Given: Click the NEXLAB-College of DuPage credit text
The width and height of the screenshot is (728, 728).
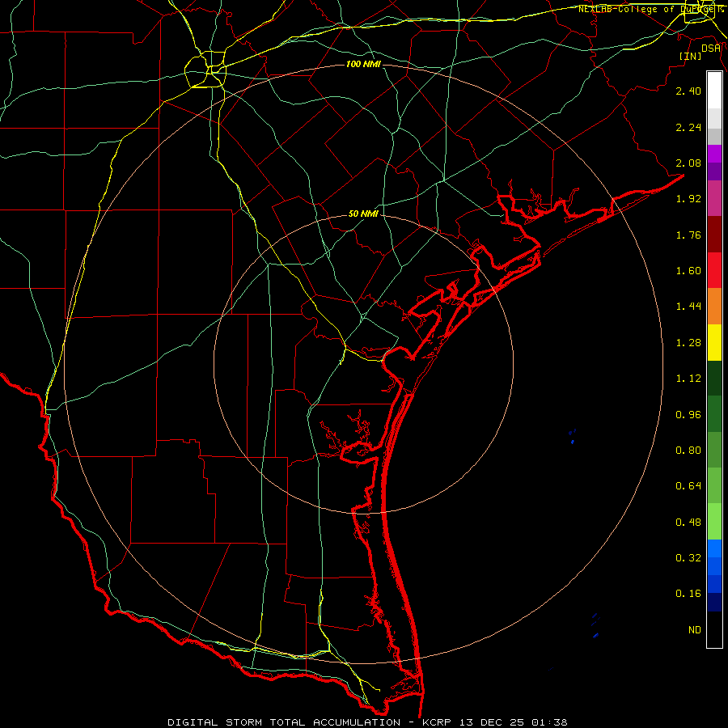Looking at the screenshot, I should 649,9.
